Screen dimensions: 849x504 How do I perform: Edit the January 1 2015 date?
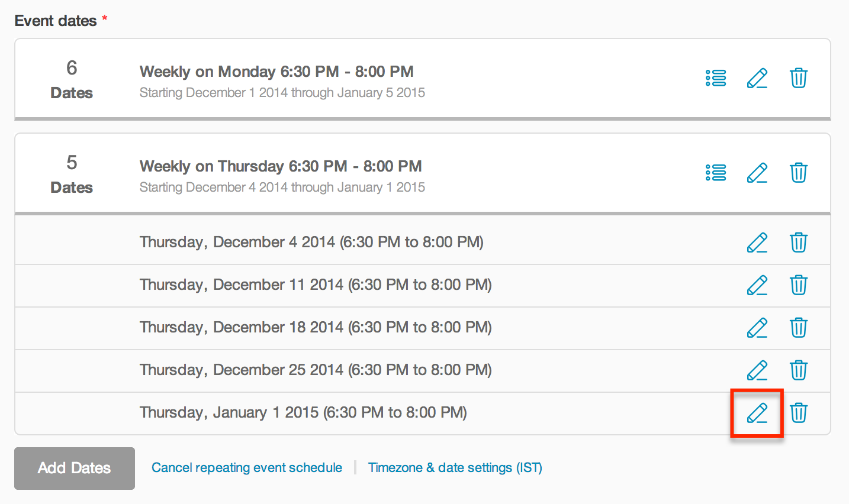(x=757, y=413)
